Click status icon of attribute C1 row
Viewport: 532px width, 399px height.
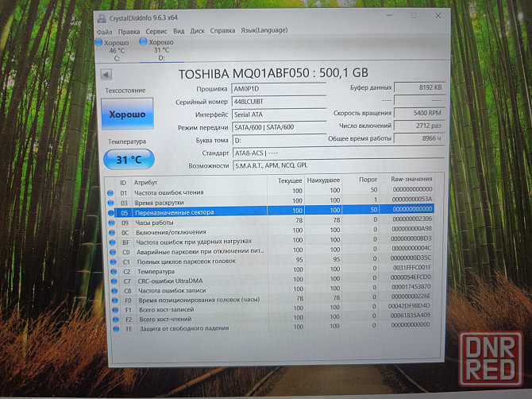point(114,262)
